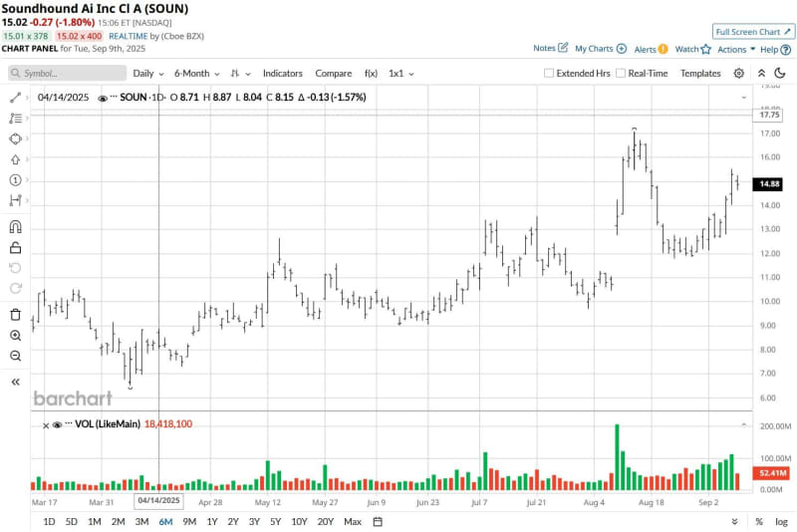Open chart settings gear icon
Image resolution: width=797 pixels, height=532 pixels.
[x=738, y=73]
